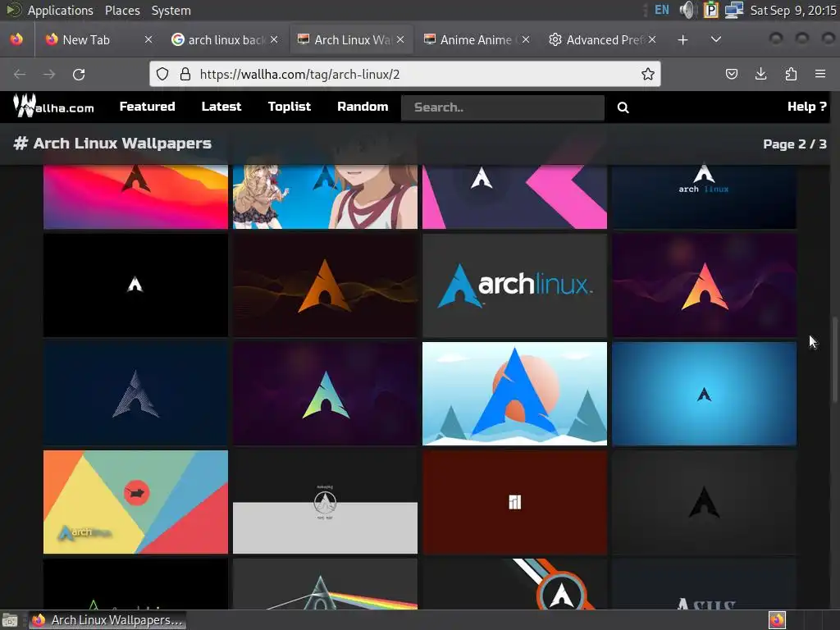Open the Random wallpapers link
This screenshot has height=630, width=840.
[363, 107]
